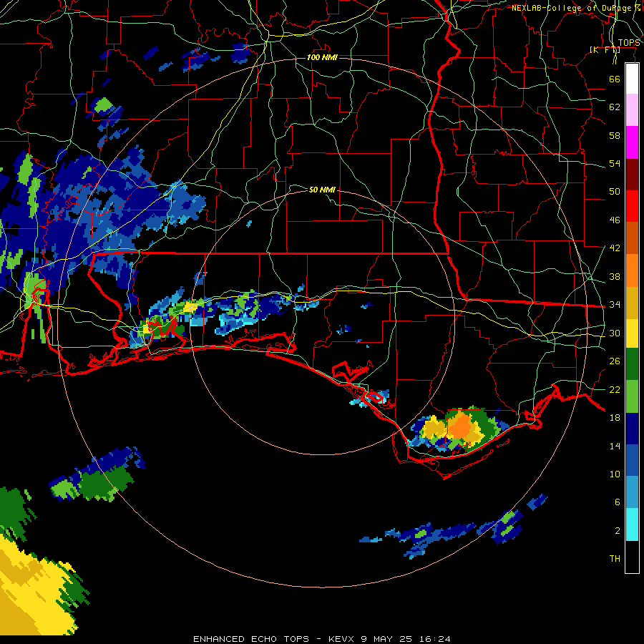Click the legend value '46'
This screenshot has width=644, height=644.
(x=615, y=220)
